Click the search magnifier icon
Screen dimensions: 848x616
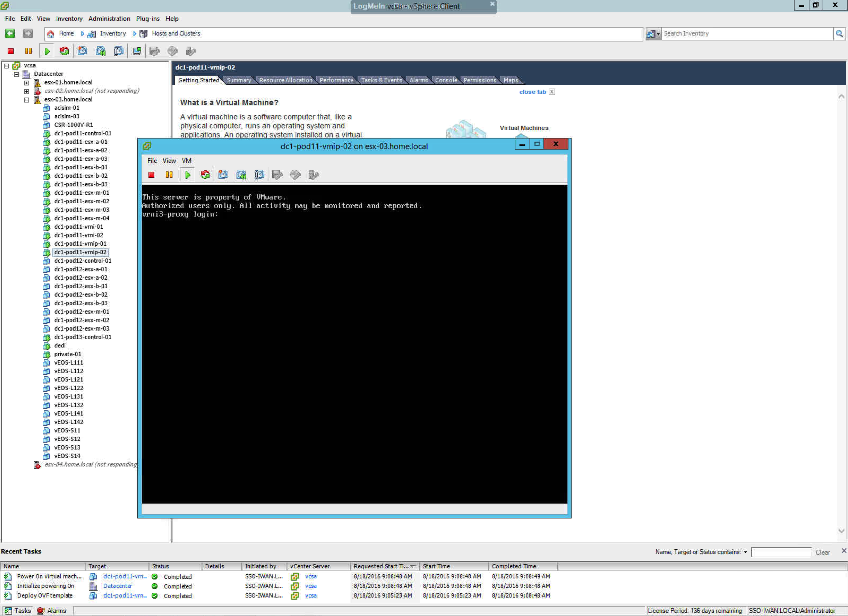click(x=839, y=34)
